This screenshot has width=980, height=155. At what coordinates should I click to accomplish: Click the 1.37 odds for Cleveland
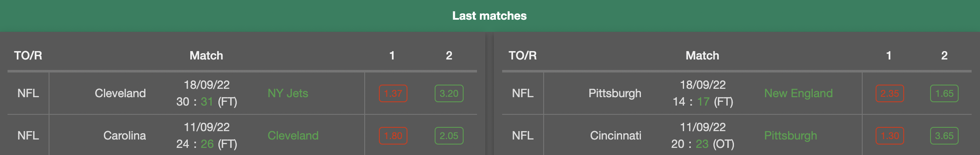(393, 93)
